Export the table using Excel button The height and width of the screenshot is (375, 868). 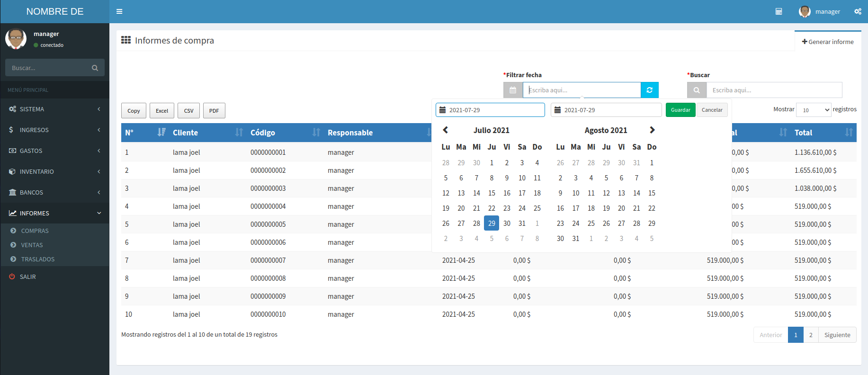tap(162, 111)
